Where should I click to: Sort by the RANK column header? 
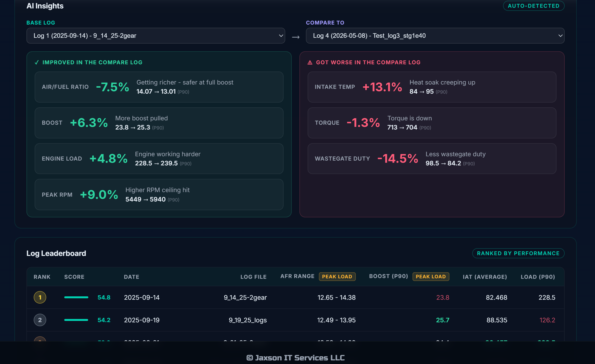[42, 277]
